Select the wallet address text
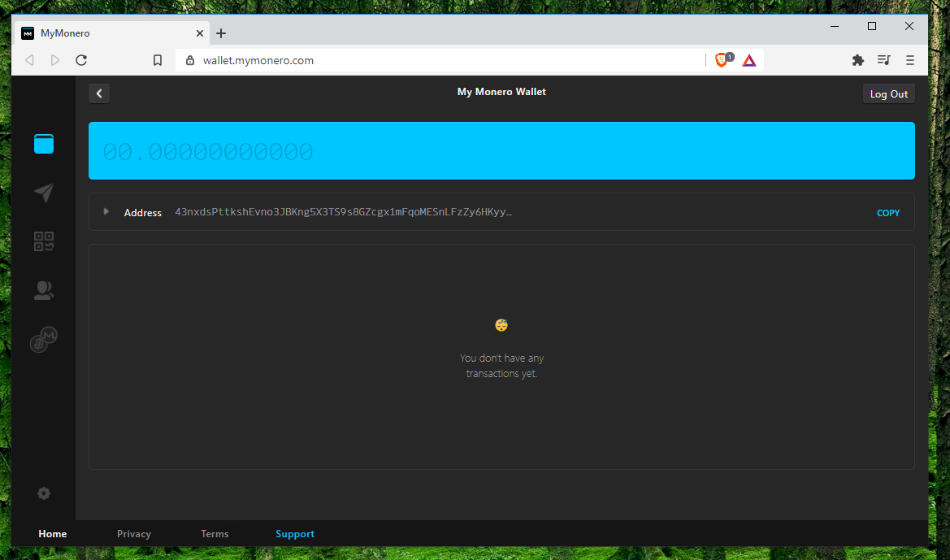The image size is (950, 560). [x=343, y=212]
